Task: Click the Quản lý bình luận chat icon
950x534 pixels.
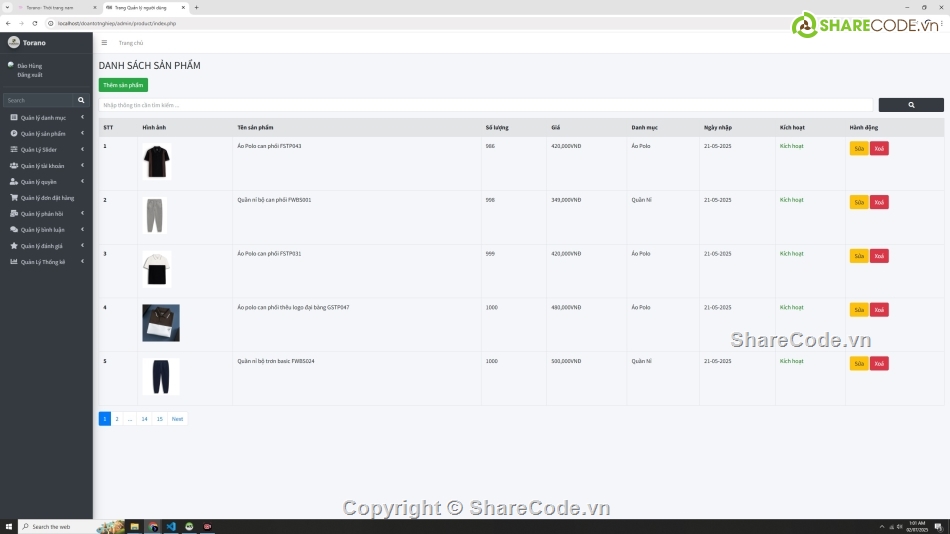Action: (x=14, y=230)
